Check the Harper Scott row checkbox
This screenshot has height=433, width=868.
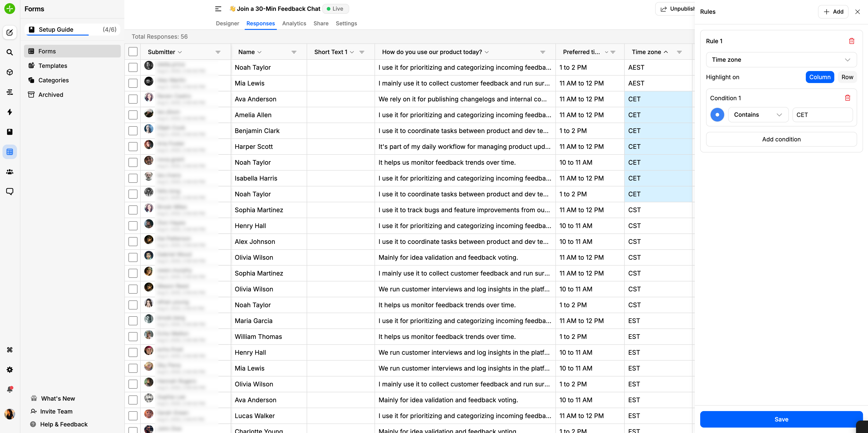[x=133, y=147]
